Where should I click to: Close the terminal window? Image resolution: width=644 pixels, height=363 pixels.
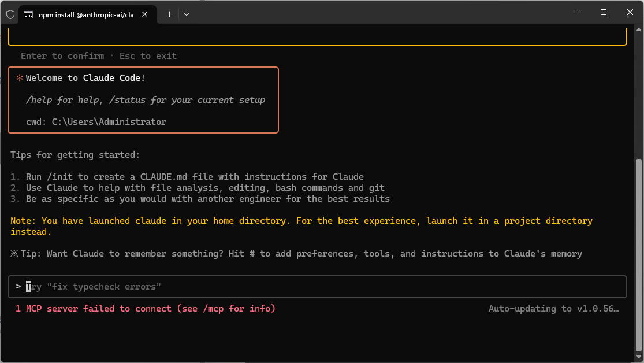(x=630, y=12)
